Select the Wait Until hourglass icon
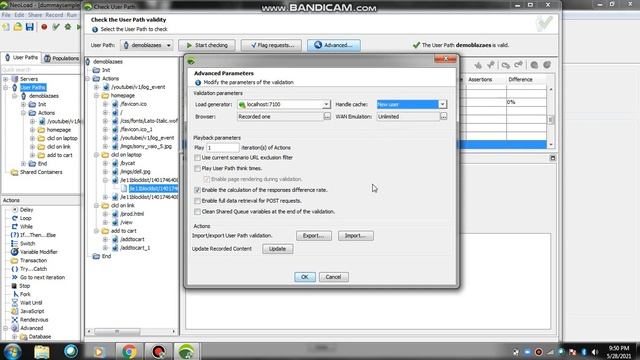This screenshot has width=640, height=360. 15,303
